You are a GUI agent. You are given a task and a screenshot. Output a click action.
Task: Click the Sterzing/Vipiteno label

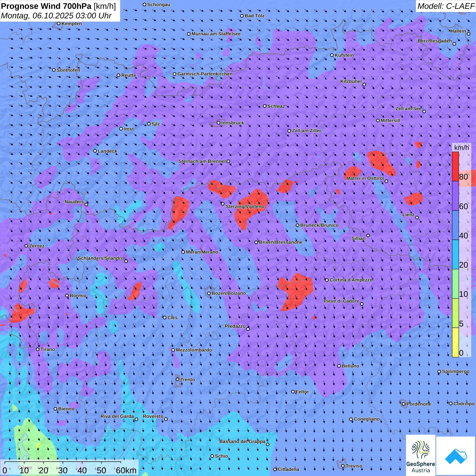pos(245,206)
